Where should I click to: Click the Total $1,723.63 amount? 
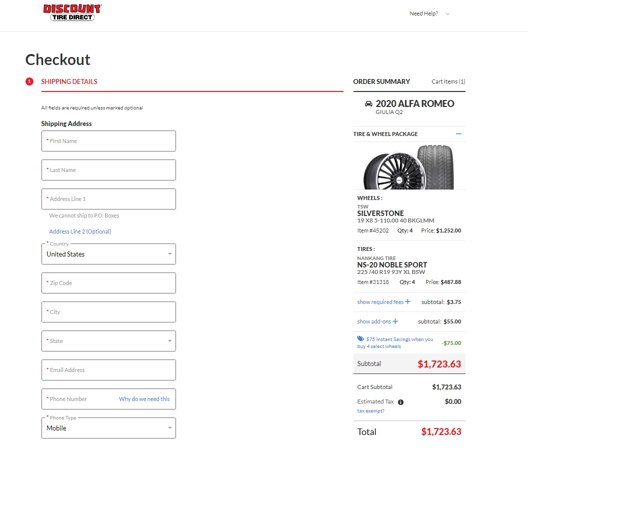point(441,432)
